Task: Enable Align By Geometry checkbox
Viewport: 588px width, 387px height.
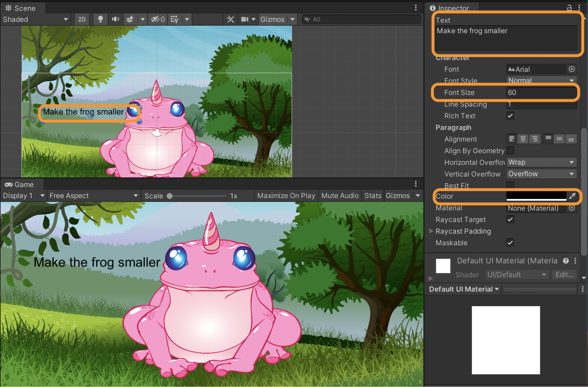Action: [510, 151]
